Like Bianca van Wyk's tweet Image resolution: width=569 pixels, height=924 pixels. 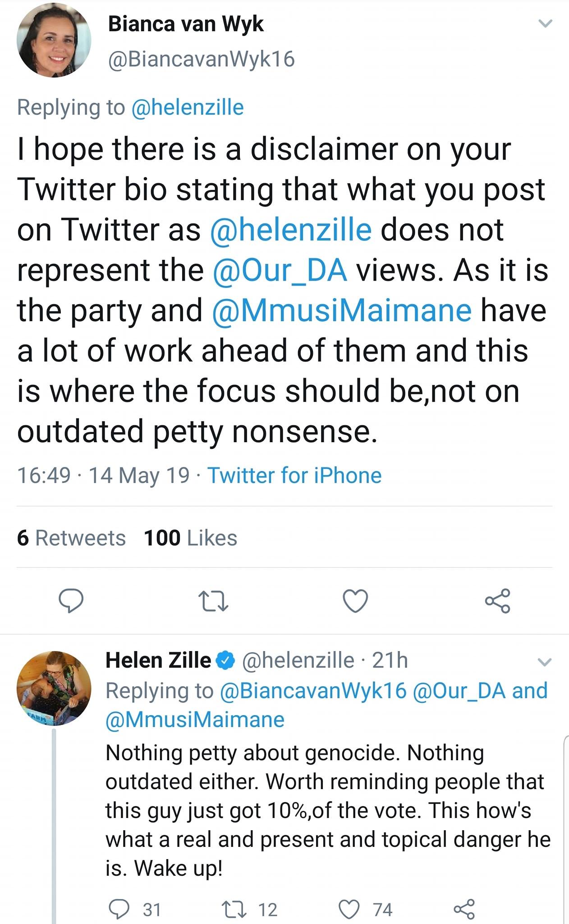[x=355, y=601]
